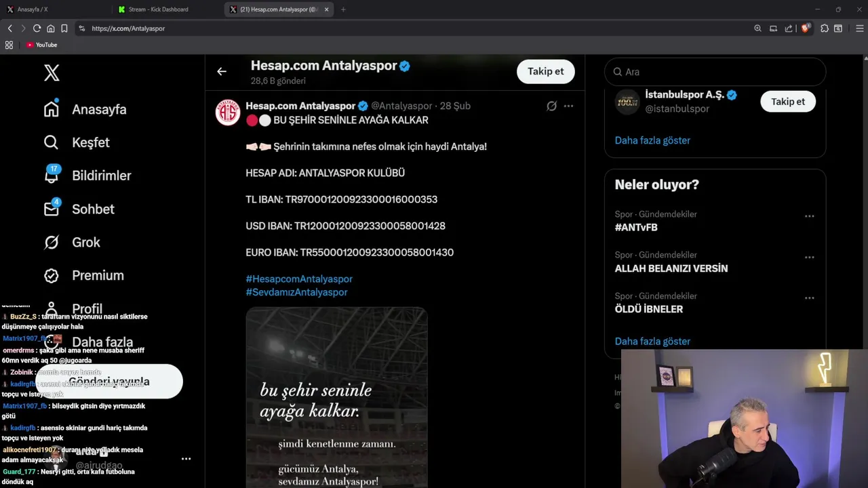The image size is (868, 488).
Task: Reload the page with refresh icon
Action: click(x=37, y=28)
